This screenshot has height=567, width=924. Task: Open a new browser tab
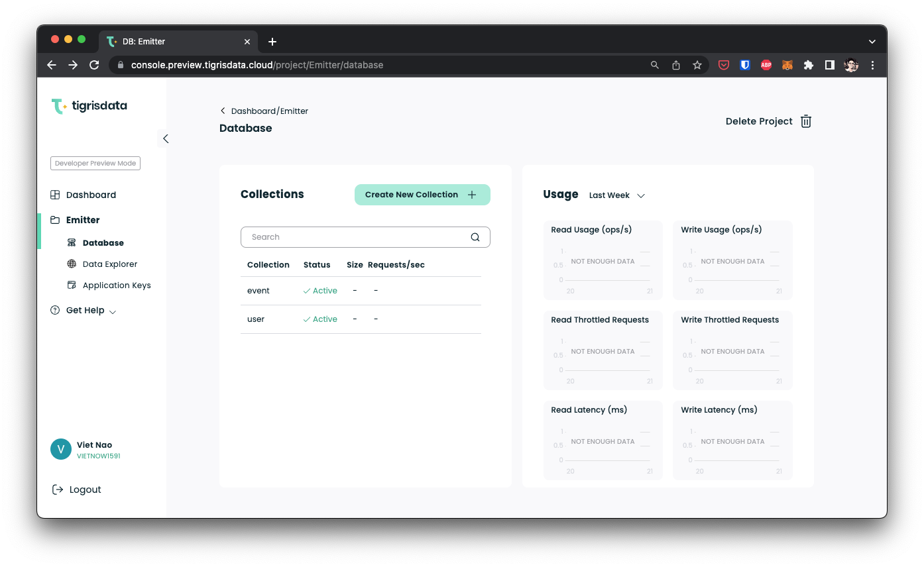[x=272, y=42]
